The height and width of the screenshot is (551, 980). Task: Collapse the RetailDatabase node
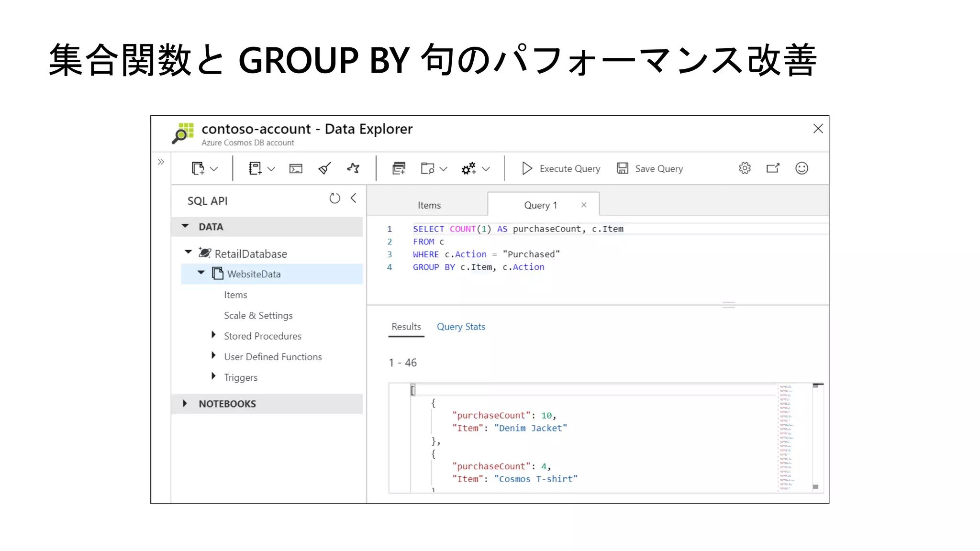(189, 252)
